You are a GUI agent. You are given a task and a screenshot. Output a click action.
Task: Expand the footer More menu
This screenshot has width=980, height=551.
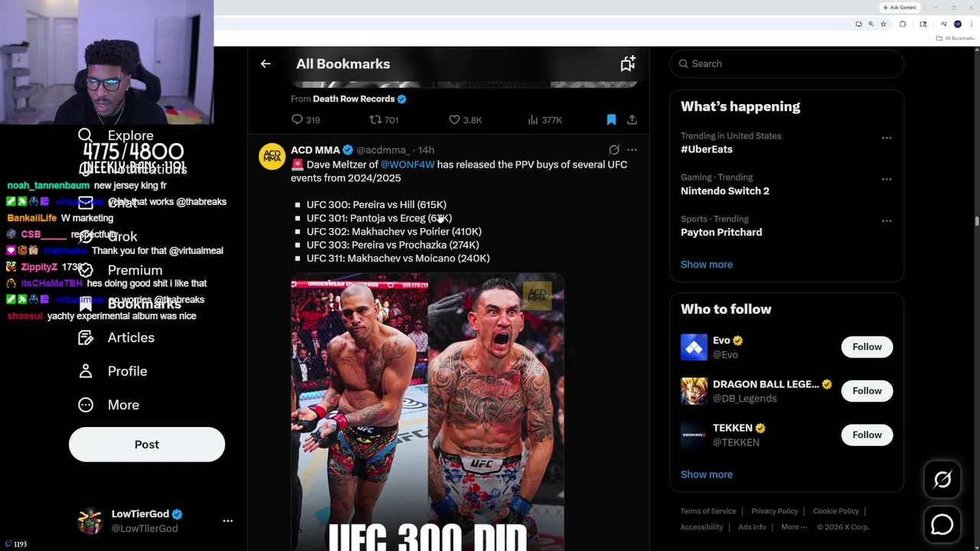pos(794,527)
